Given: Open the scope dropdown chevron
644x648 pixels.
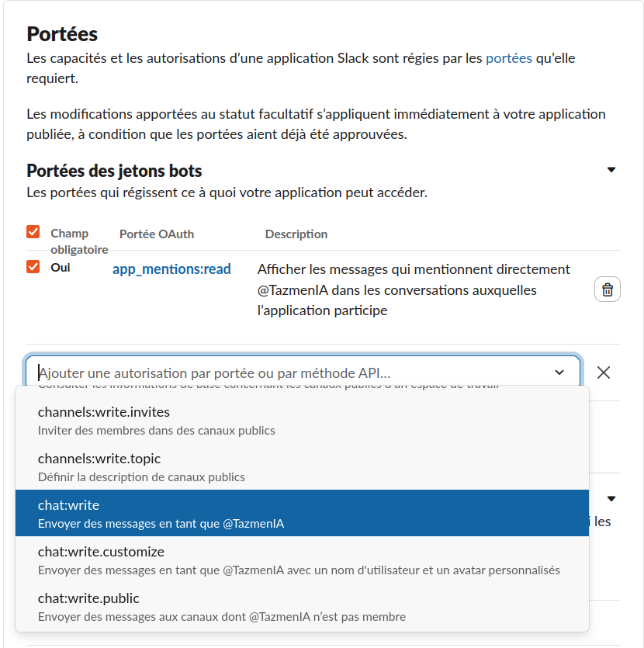Looking at the screenshot, I should (x=559, y=373).
